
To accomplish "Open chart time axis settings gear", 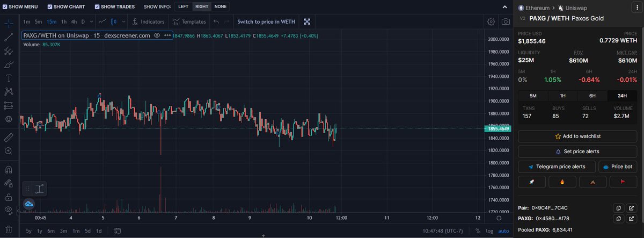I will (499, 218).
